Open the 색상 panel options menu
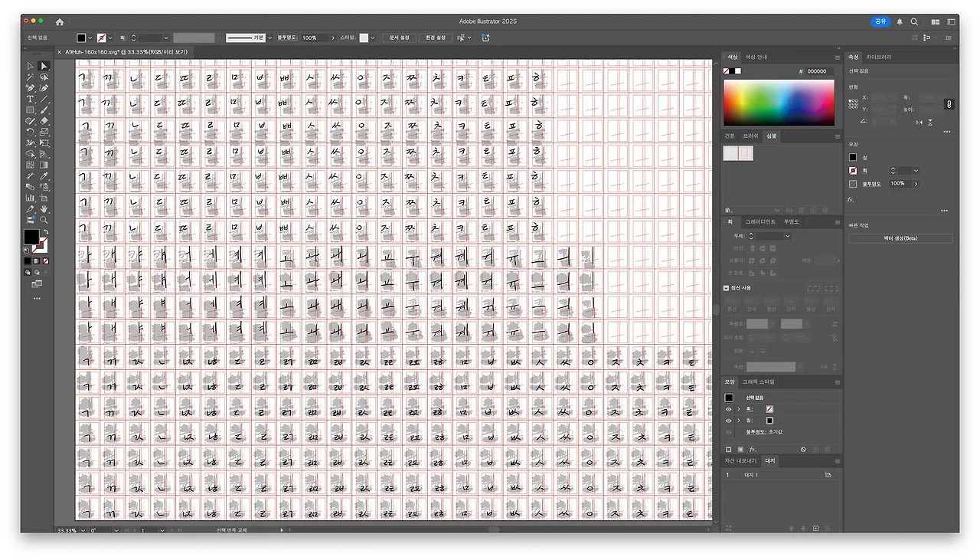The image size is (980, 560). coord(837,57)
